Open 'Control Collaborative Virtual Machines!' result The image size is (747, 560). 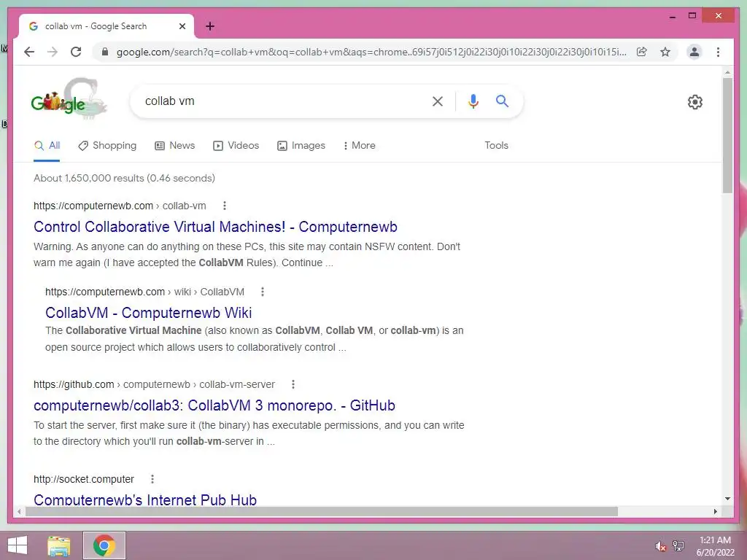pos(215,227)
